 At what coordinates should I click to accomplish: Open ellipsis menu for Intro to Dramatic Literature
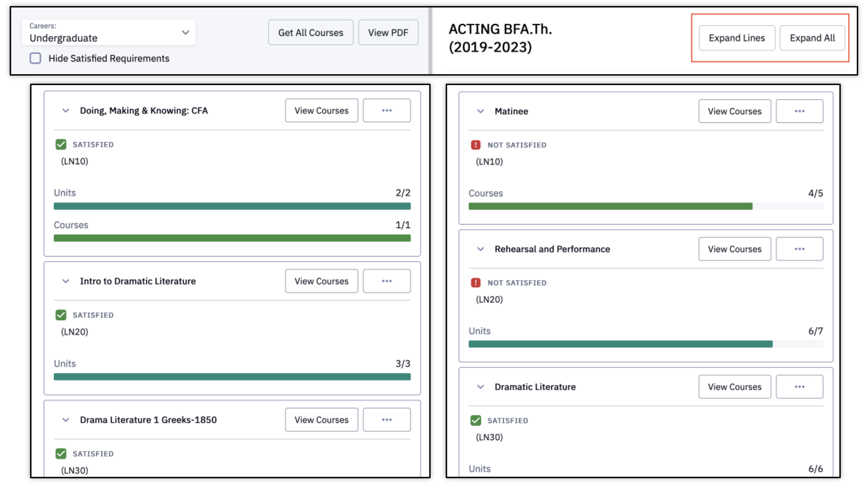pyautogui.click(x=387, y=281)
